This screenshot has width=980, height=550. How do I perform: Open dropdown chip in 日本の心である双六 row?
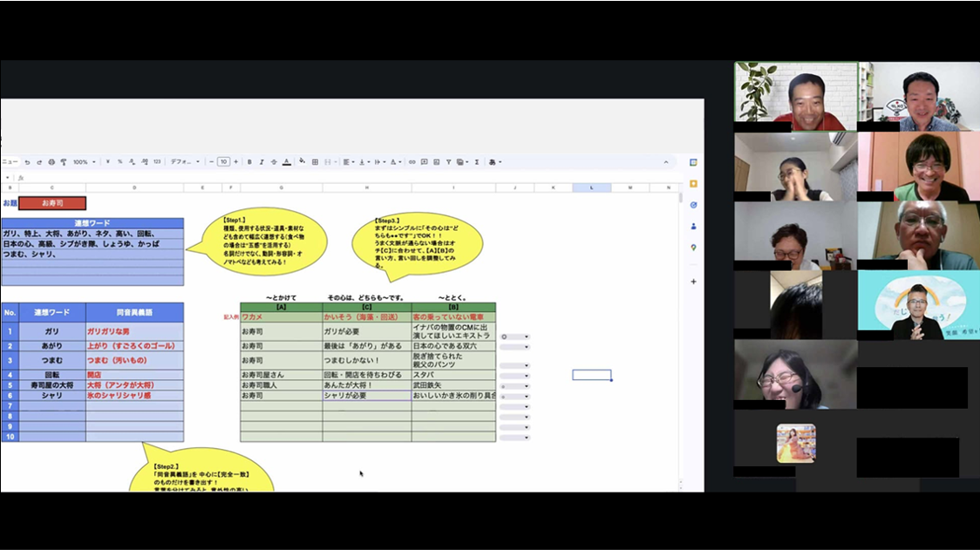[x=515, y=347]
